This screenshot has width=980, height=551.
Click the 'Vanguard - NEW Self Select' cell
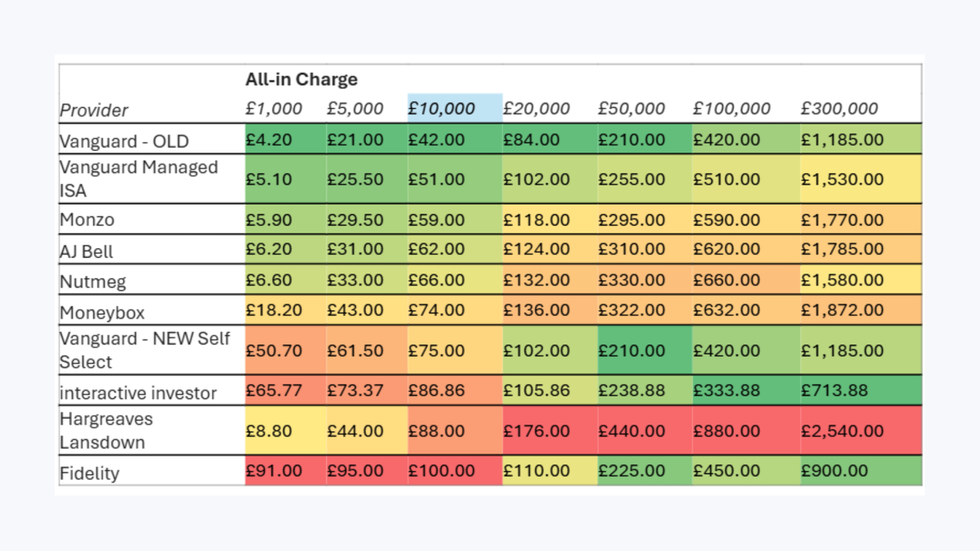(x=151, y=350)
